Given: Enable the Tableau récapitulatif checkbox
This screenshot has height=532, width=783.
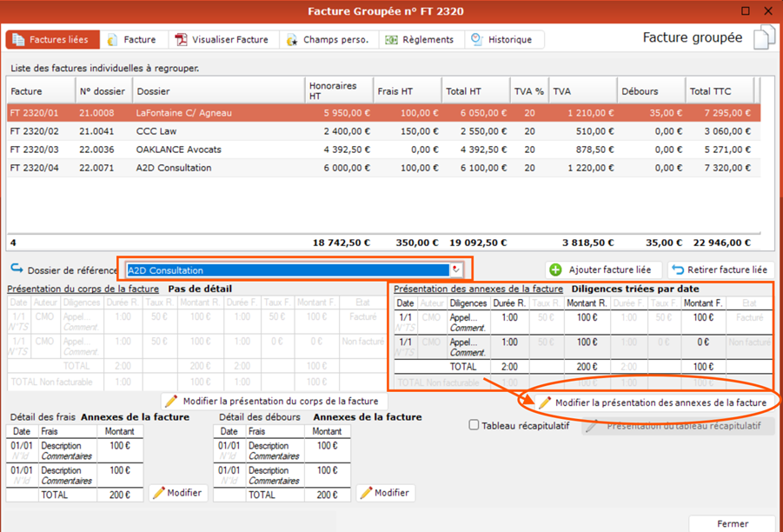Looking at the screenshot, I should coord(474,426).
